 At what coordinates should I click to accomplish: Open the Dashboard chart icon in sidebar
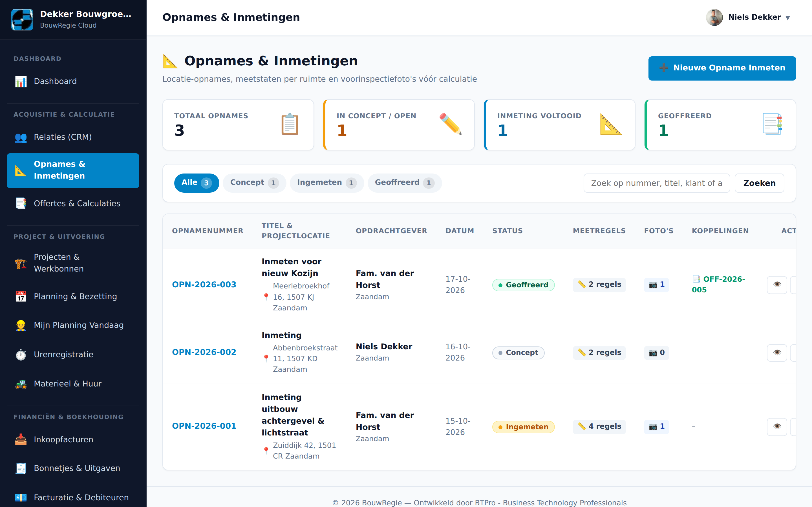coord(21,81)
